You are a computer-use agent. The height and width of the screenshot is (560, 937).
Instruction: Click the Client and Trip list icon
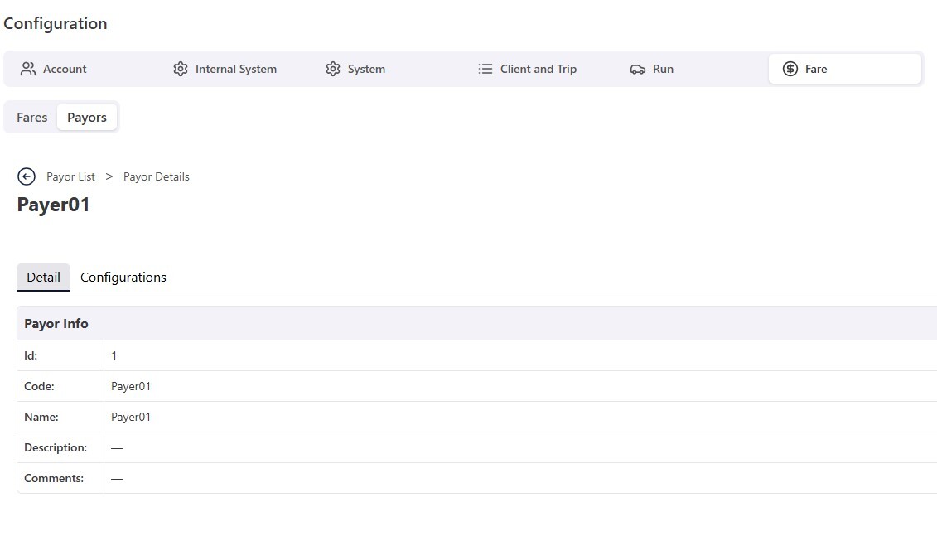(485, 69)
